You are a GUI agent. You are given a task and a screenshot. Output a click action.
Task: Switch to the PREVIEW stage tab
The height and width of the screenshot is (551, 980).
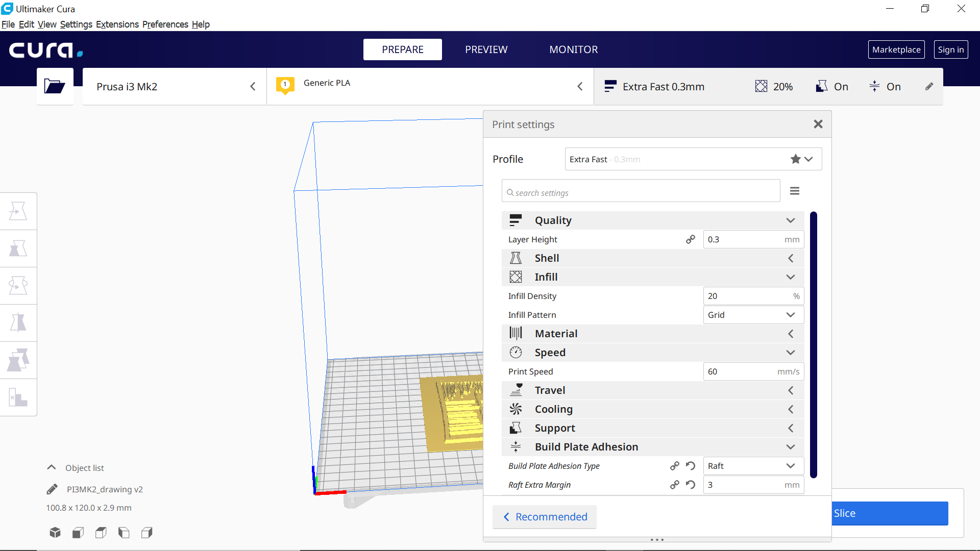486,49
